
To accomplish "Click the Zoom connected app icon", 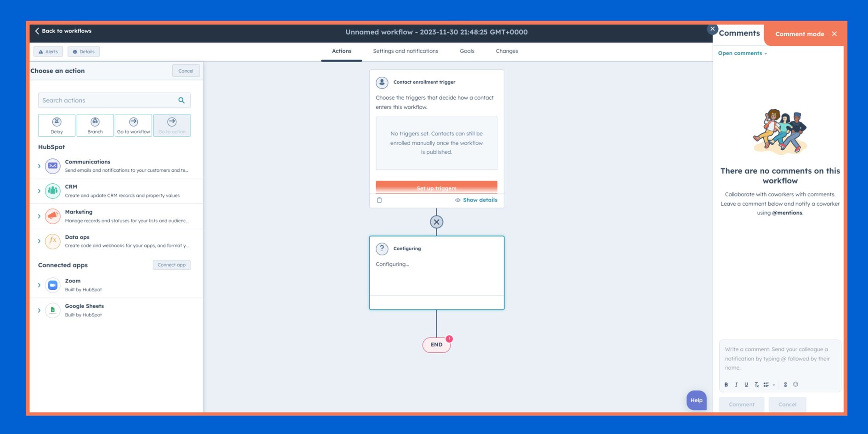I will 52,285.
